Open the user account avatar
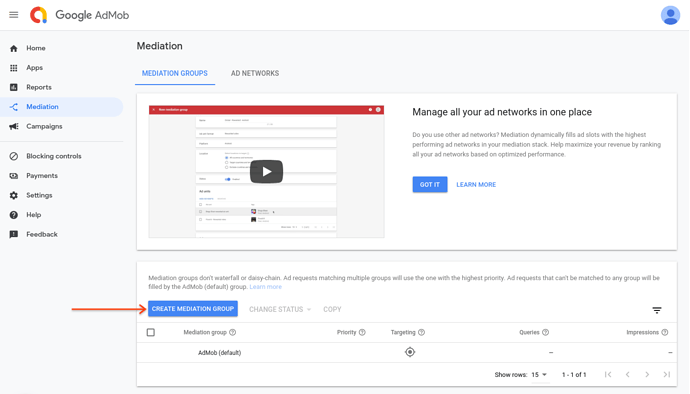The height and width of the screenshot is (394, 690). (670, 15)
